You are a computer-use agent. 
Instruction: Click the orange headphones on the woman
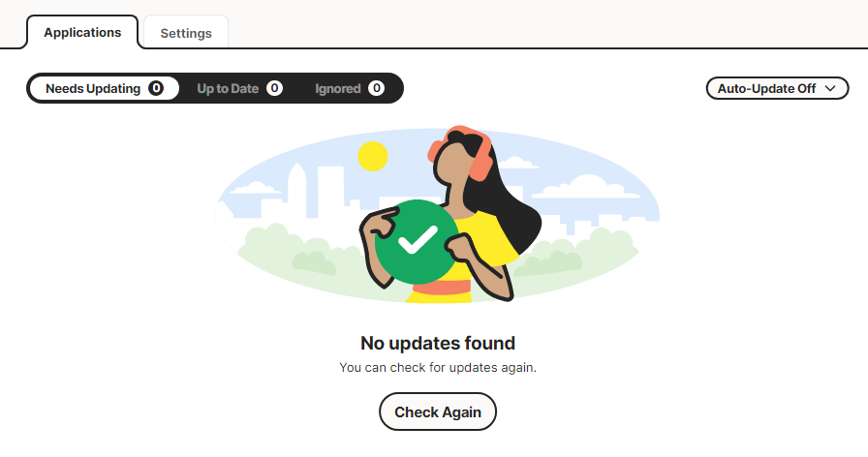tap(476, 157)
